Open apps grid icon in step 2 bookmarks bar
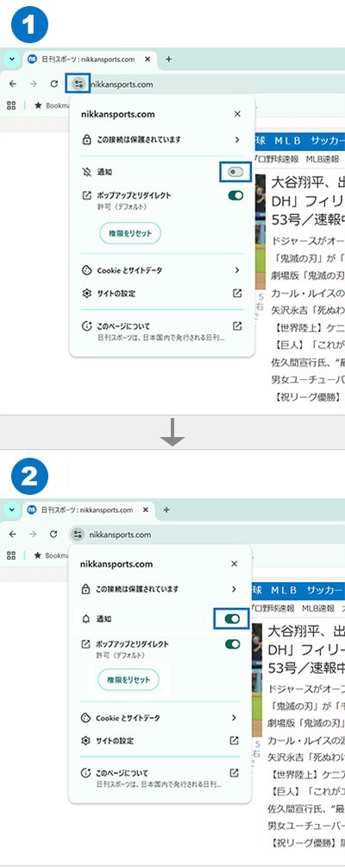The image size is (345, 868). coord(11,555)
